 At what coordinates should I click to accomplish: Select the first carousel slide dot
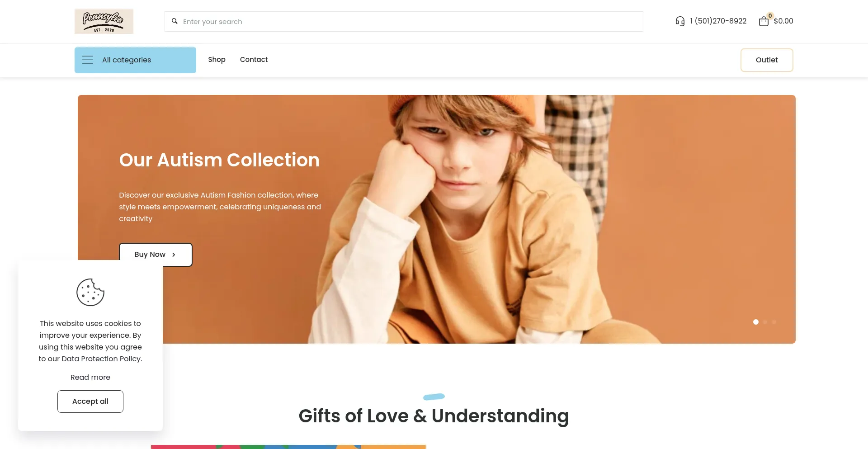756,322
